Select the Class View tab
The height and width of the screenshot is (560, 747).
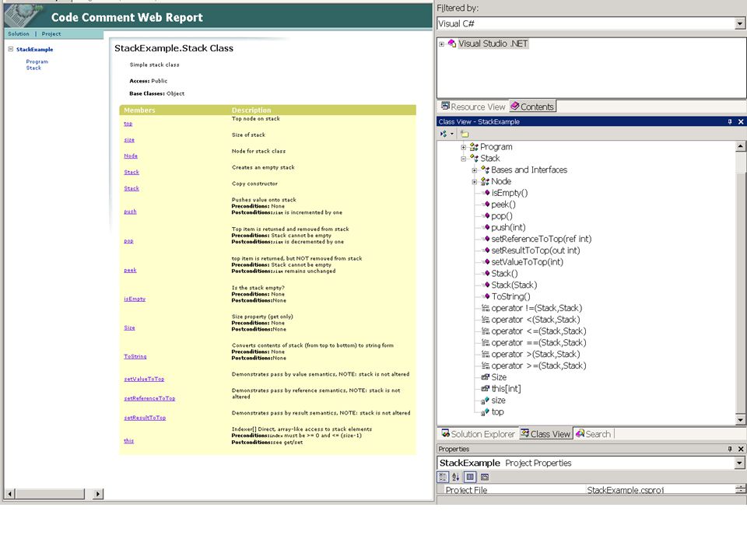tap(545, 434)
